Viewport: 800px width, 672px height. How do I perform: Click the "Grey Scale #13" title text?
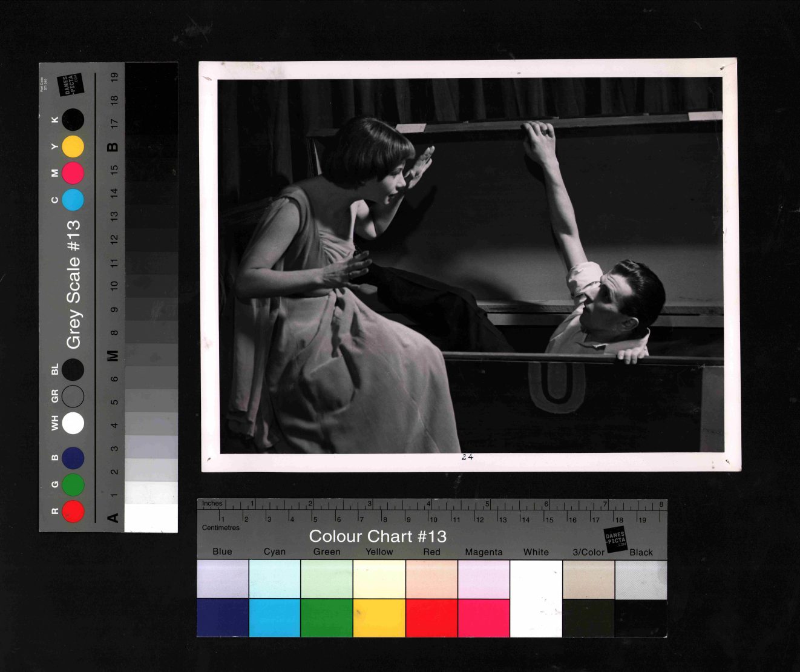tap(73, 284)
